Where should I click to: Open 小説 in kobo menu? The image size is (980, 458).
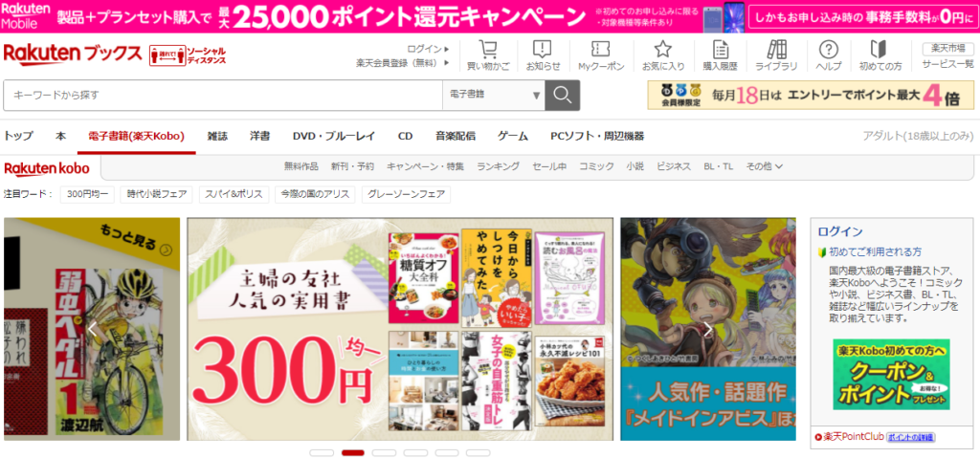point(635,166)
